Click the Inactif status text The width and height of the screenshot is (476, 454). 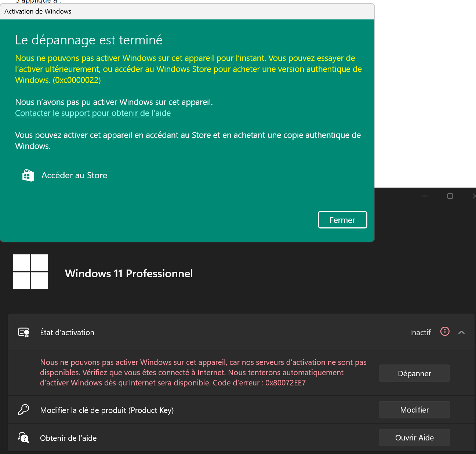click(420, 333)
